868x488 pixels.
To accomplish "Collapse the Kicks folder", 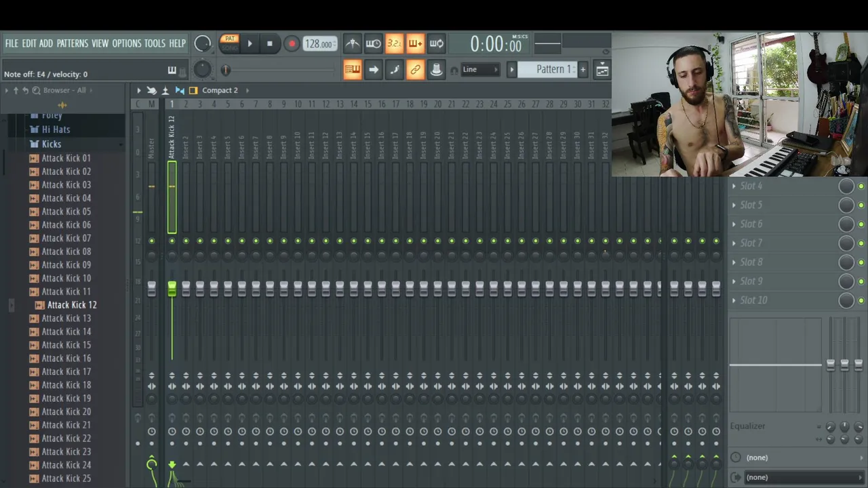I will click(x=52, y=144).
